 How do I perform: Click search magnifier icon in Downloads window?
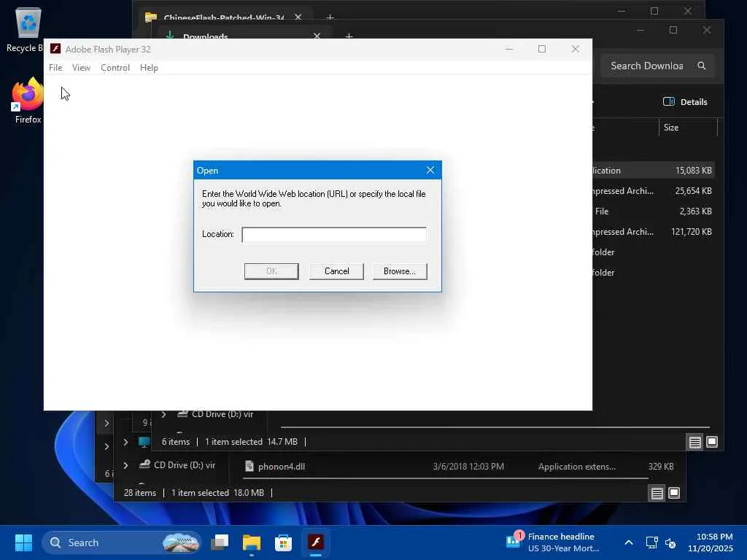tap(701, 66)
